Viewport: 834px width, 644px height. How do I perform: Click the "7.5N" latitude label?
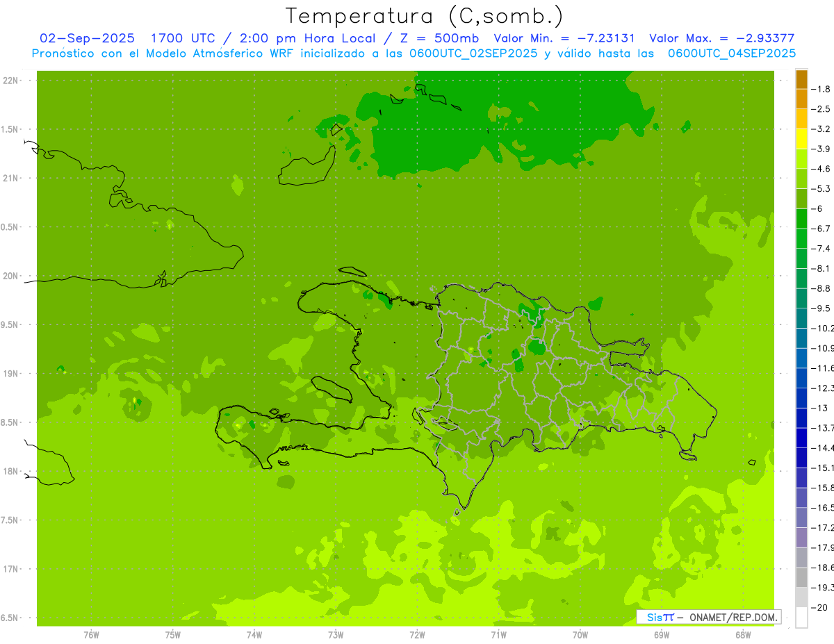coord(10,520)
